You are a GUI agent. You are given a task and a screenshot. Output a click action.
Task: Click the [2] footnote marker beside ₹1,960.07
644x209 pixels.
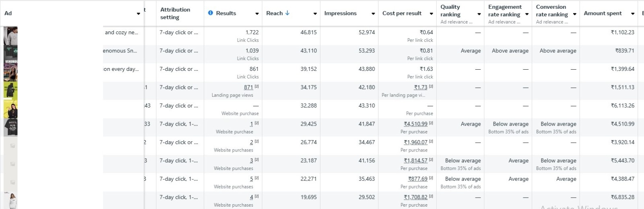click(431, 142)
